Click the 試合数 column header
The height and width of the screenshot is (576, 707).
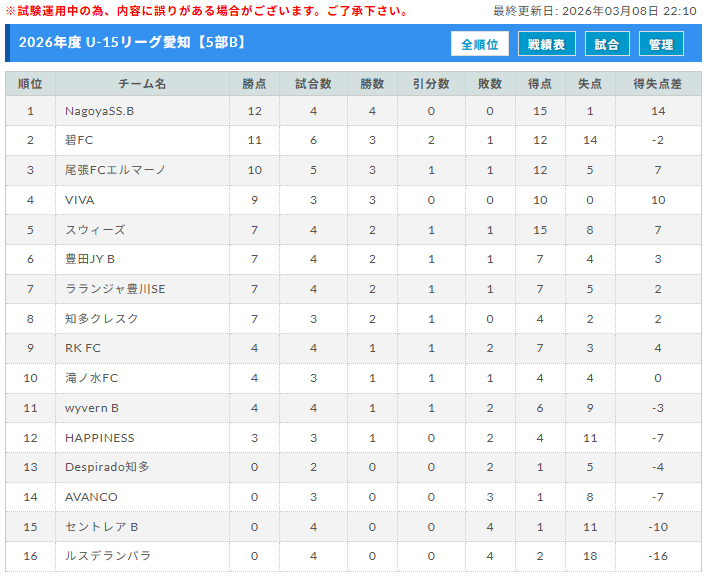(x=313, y=84)
